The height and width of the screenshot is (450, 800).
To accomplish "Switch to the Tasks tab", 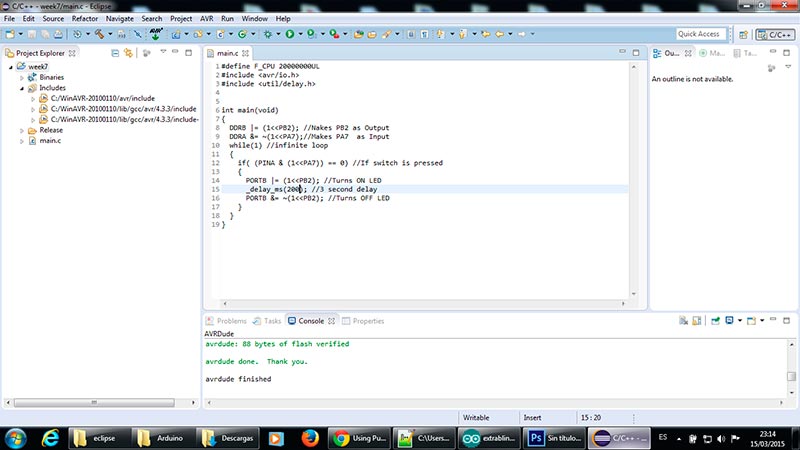I will 267,321.
